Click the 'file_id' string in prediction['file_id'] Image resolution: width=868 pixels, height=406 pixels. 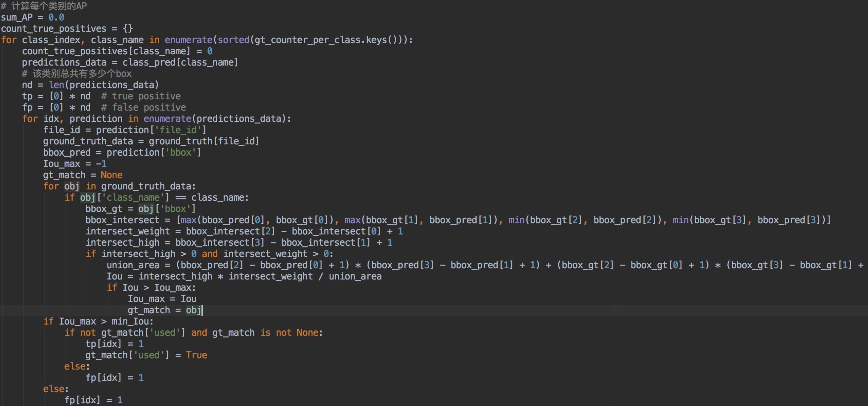[178, 130]
